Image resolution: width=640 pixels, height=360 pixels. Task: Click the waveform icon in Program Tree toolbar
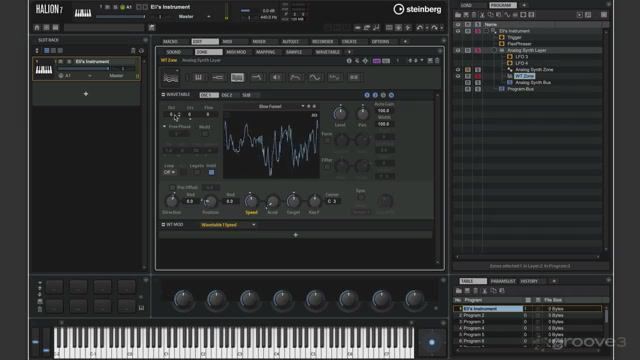click(507, 15)
